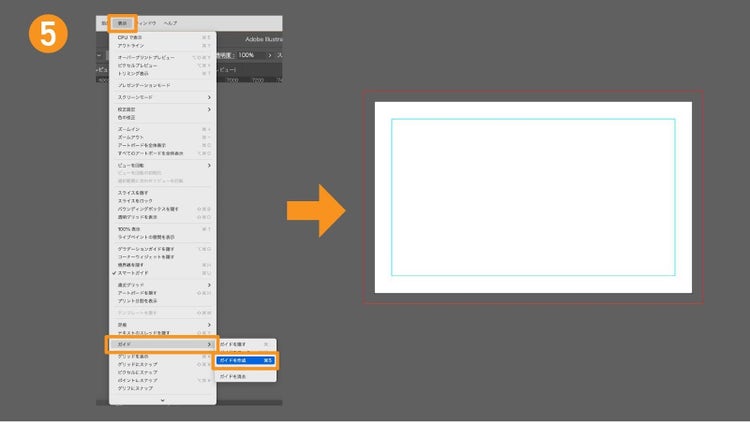Choose ガイドを隠す in the Guides submenu
This screenshot has width=750, height=422.
pos(245,344)
